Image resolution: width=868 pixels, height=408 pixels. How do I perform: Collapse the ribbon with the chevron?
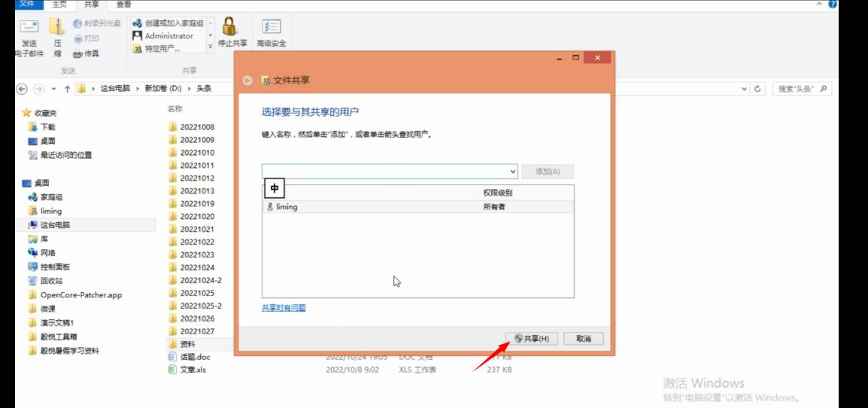819,5
